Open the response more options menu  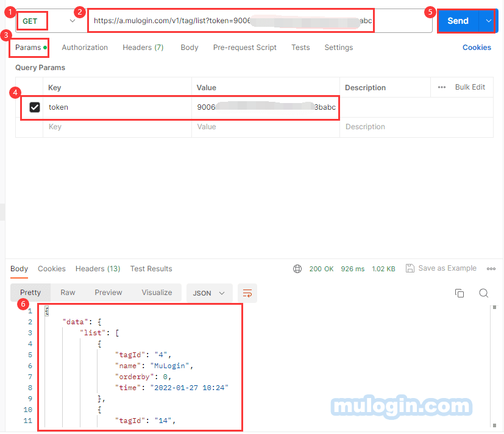[x=491, y=269]
